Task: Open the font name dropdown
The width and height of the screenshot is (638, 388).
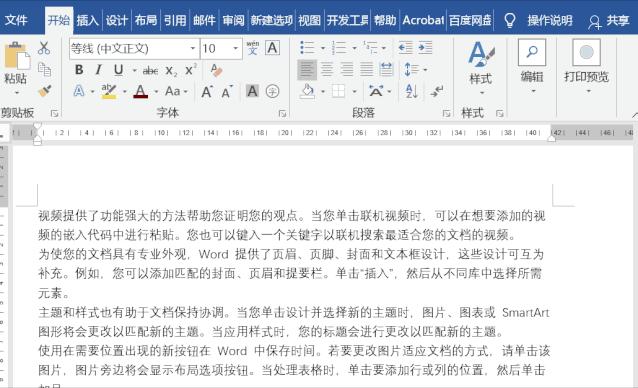Action: [x=193, y=49]
